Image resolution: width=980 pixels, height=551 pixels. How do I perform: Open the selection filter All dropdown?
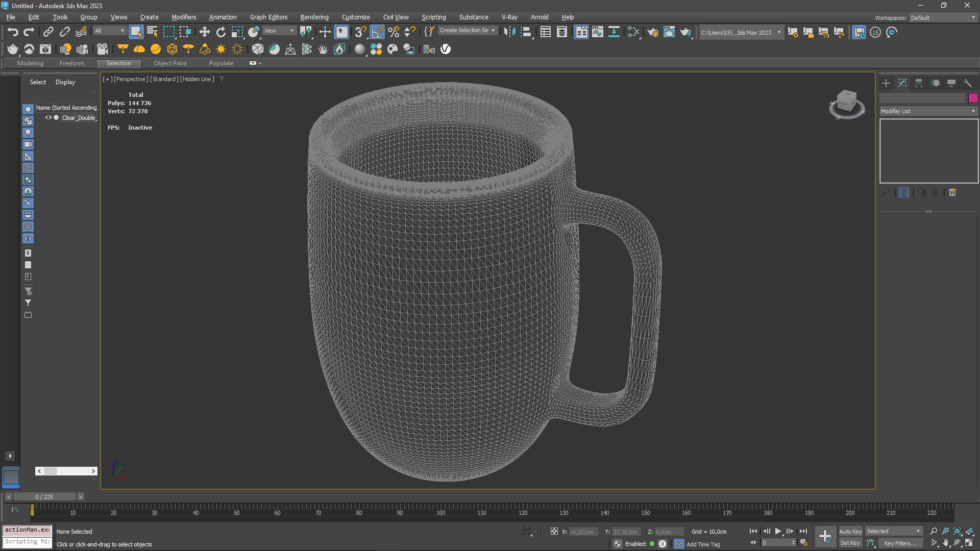110,31
